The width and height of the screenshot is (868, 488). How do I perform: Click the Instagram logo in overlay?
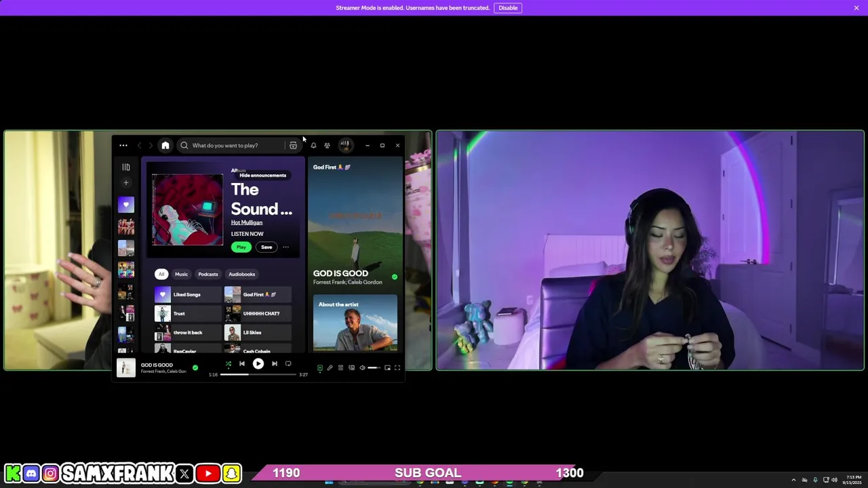(x=50, y=473)
